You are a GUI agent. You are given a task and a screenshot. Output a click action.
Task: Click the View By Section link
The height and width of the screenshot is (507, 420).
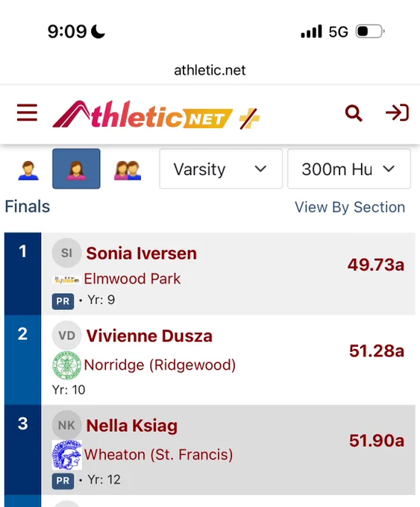[x=350, y=207]
